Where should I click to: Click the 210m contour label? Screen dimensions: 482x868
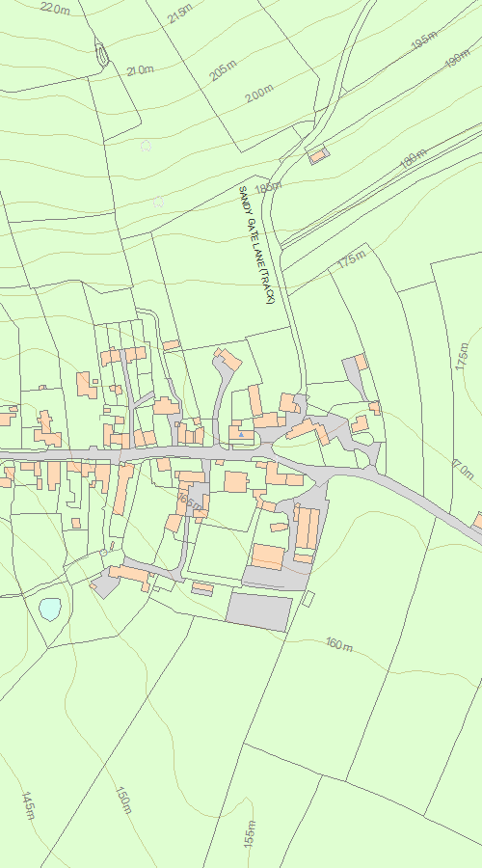[x=140, y=70]
